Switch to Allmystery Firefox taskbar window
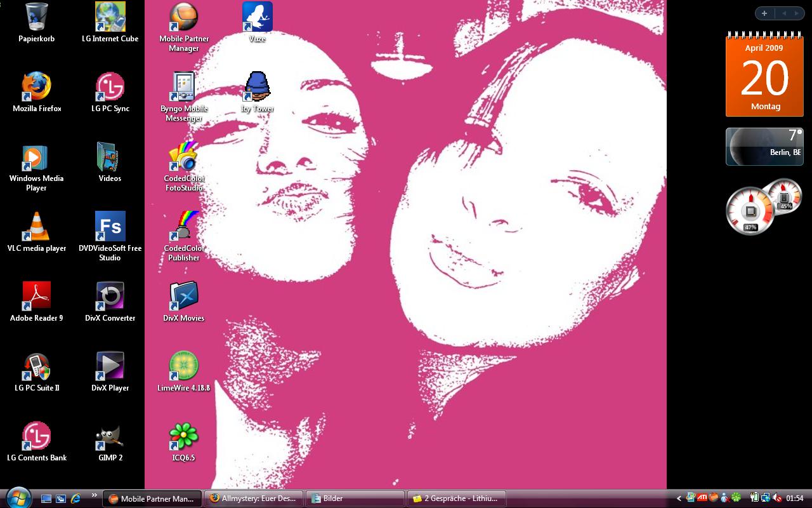This screenshot has width=812, height=508. pos(254,498)
